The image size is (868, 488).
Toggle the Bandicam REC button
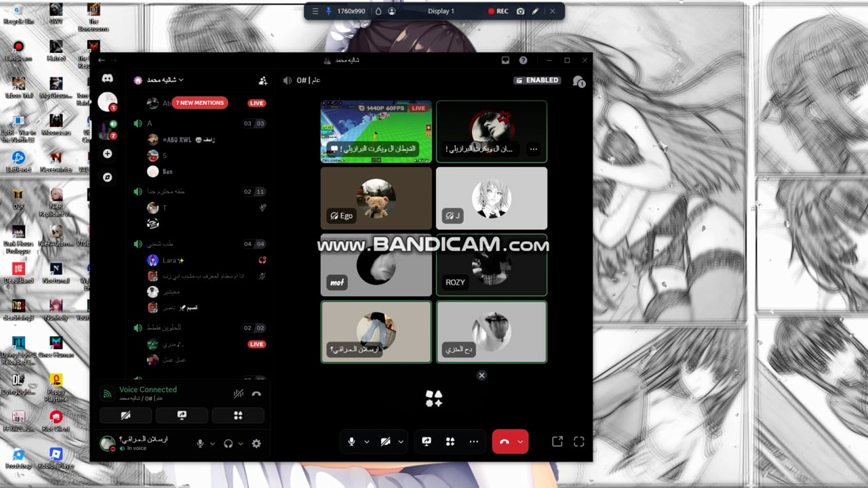pos(498,11)
